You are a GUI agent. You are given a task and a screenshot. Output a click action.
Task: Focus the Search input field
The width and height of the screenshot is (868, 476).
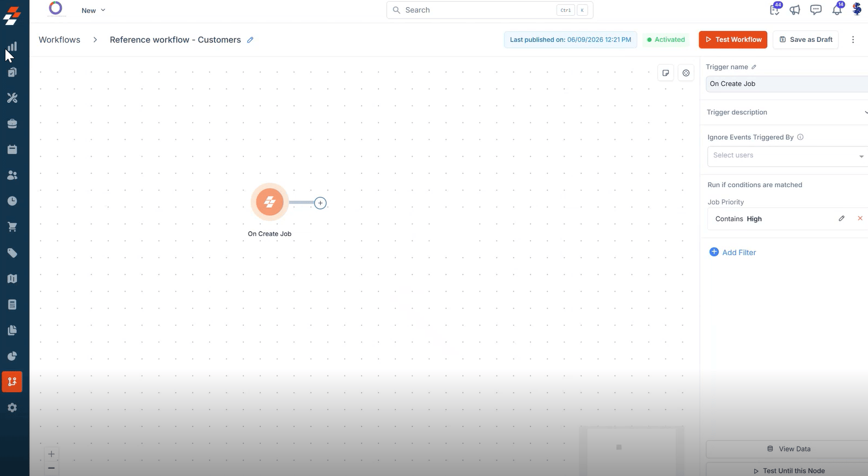pyautogui.click(x=490, y=10)
